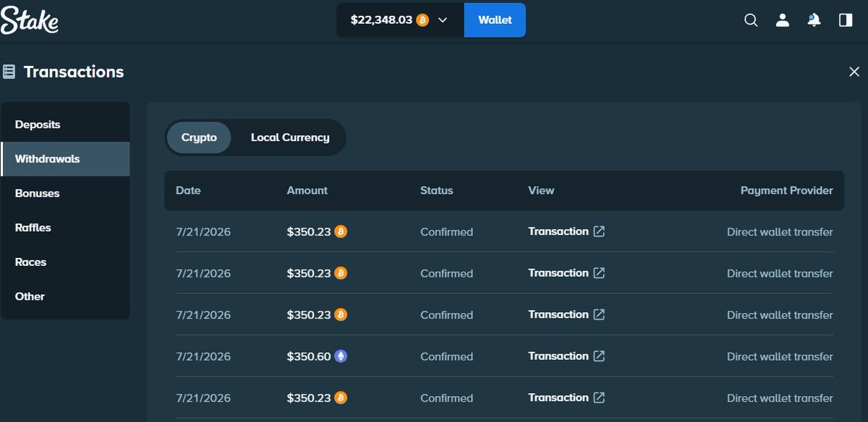Click the Transactions panel heading text
Image resolution: width=868 pixels, height=422 pixels.
[74, 72]
